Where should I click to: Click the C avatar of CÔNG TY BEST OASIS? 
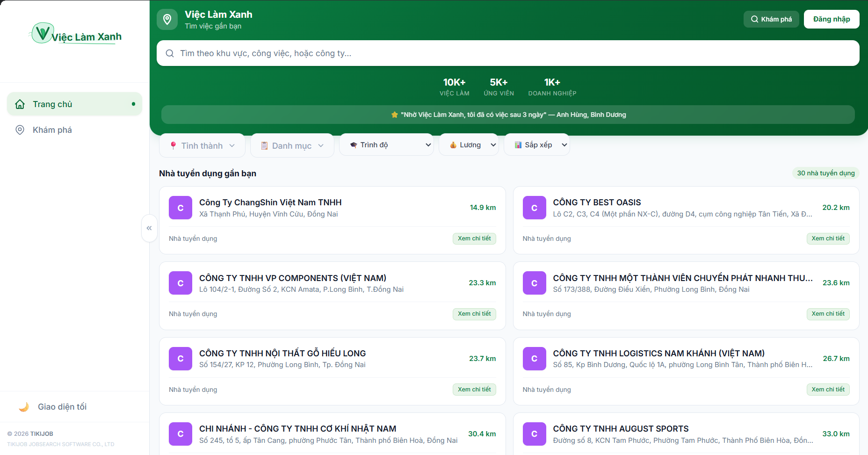[x=534, y=208]
